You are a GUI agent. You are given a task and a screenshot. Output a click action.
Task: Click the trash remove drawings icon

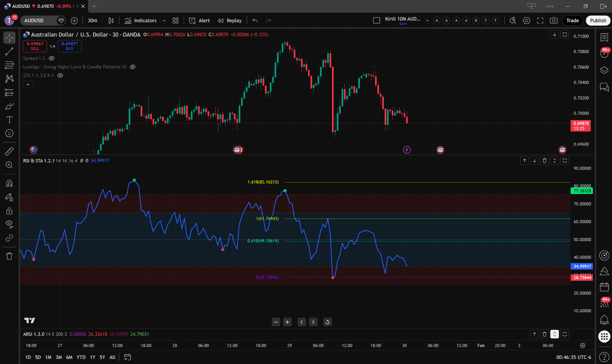coord(9,256)
